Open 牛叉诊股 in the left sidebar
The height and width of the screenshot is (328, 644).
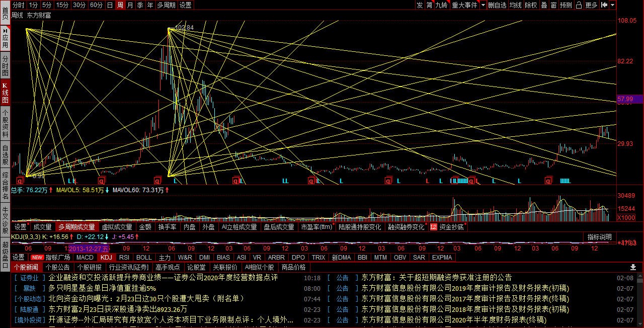point(5,220)
